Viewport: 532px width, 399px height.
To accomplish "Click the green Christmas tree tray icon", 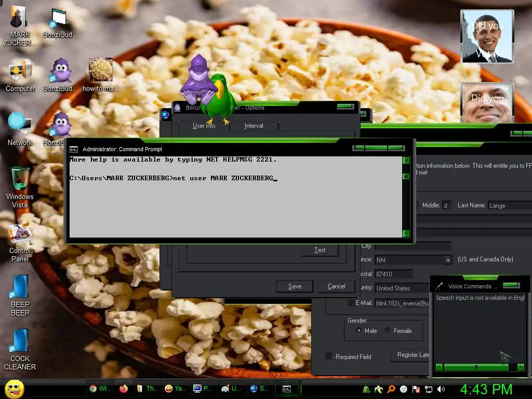I will tap(366, 389).
